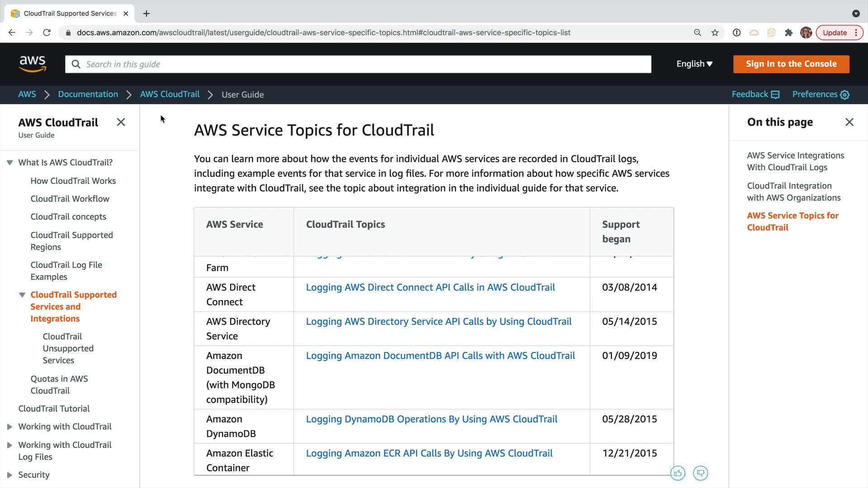868x488 pixels.
Task: Reload the page
Action: pyautogui.click(x=47, y=33)
